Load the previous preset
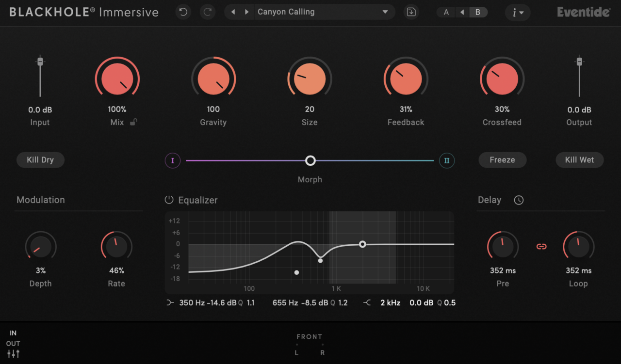This screenshot has width=621, height=364. click(233, 12)
